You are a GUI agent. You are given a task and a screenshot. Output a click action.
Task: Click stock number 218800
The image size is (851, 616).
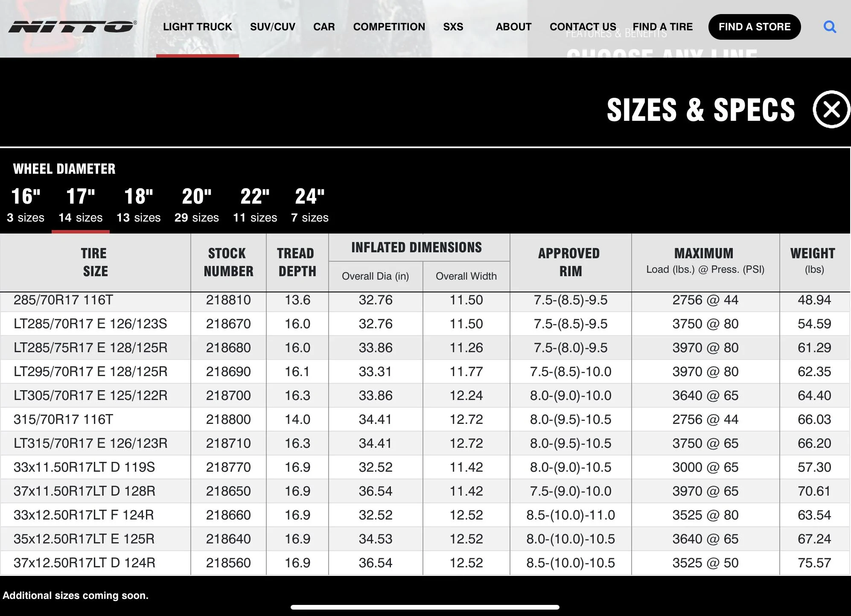pyautogui.click(x=228, y=420)
